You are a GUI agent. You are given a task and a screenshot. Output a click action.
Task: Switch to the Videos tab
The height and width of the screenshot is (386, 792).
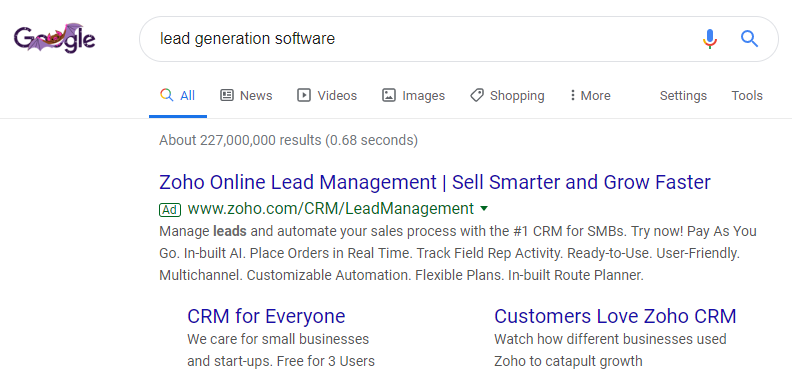327,95
